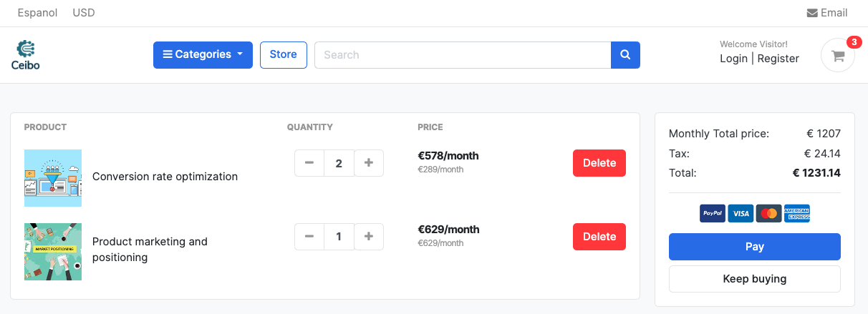Screen dimensions: 868x314
Task: Select the PayPal payment icon
Action: 713,213
